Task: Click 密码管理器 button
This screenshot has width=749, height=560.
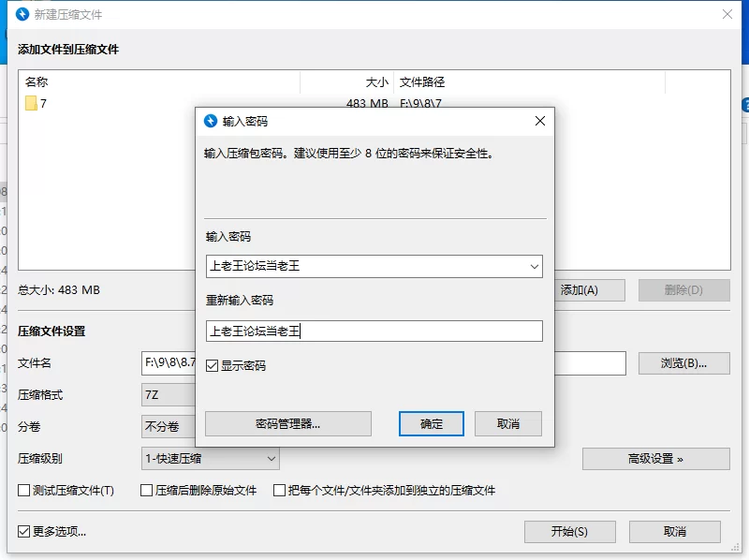Action: coord(288,424)
